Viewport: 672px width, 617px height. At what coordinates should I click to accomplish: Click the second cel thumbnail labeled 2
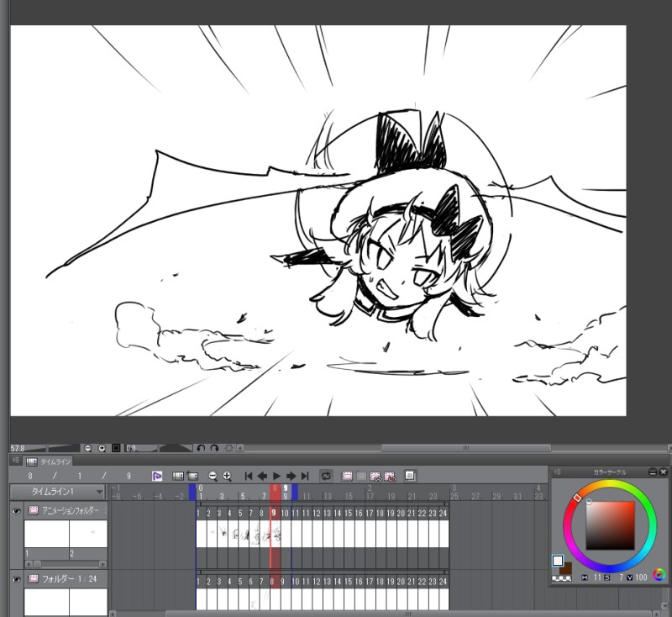88,534
